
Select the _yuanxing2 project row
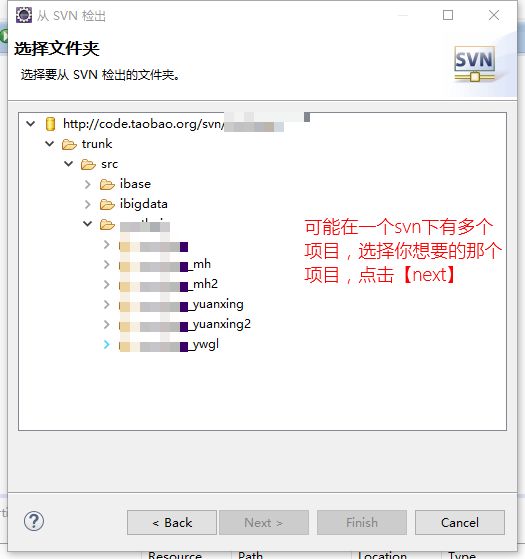tap(185, 324)
